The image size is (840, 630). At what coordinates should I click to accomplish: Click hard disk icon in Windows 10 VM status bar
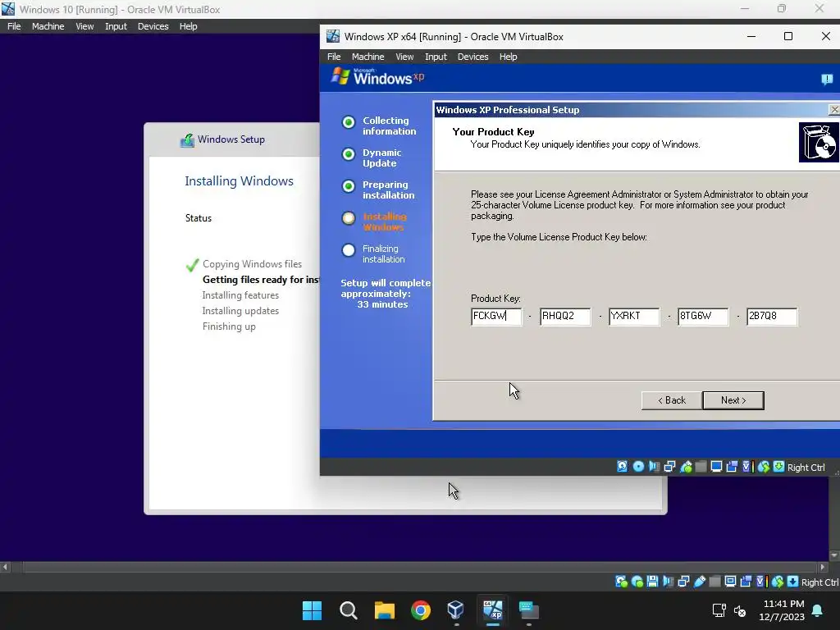click(x=621, y=582)
